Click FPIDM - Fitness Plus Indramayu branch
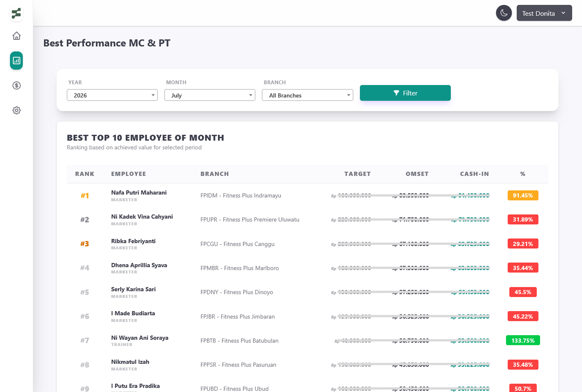The height and width of the screenshot is (392, 582). point(241,195)
